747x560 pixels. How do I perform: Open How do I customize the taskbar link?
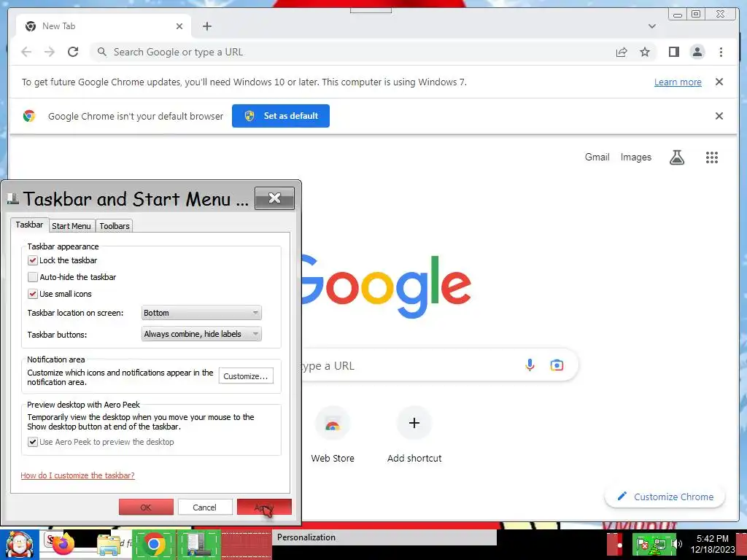(x=77, y=475)
